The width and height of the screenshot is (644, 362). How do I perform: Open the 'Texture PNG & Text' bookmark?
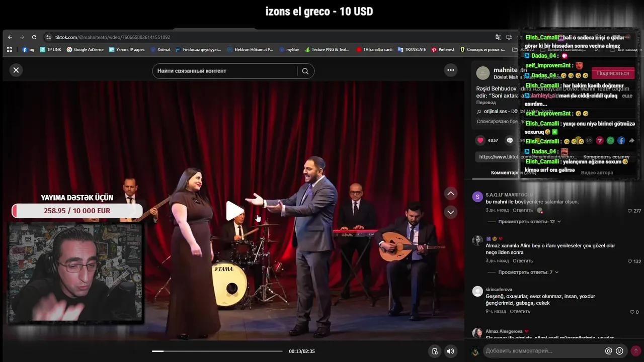coord(327,50)
